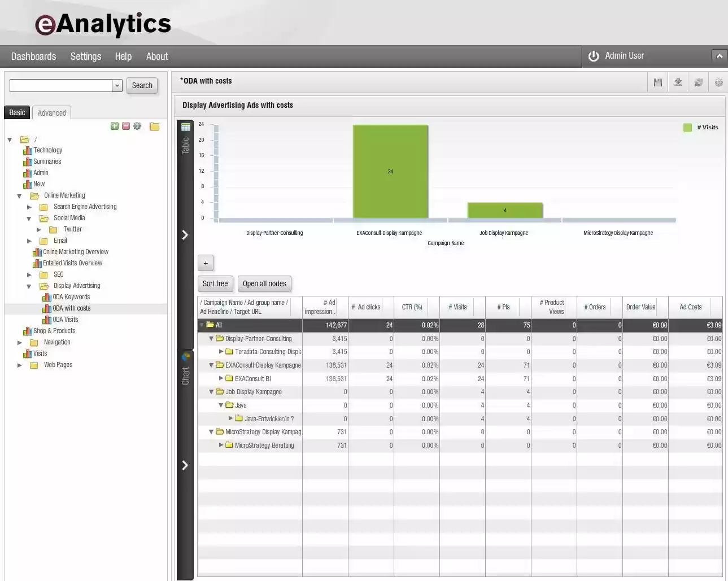Open the Settings menu
Image resolution: width=728 pixels, height=581 pixels.
pos(85,56)
